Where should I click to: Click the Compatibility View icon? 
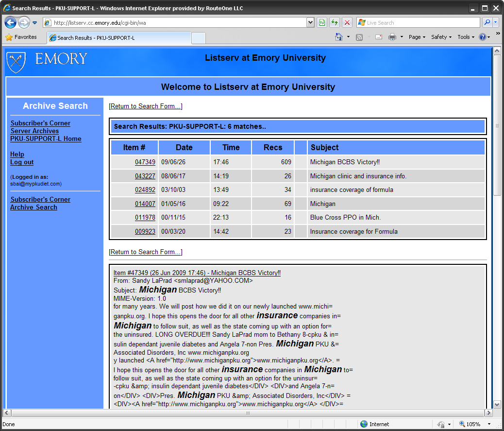tap(322, 22)
